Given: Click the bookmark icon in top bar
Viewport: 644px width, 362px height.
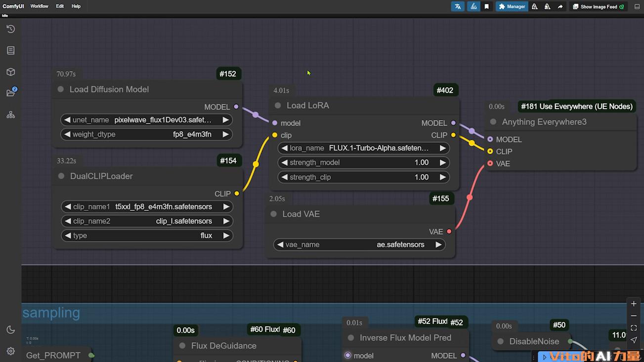Looking at the screenshot, I should (487, 6).
